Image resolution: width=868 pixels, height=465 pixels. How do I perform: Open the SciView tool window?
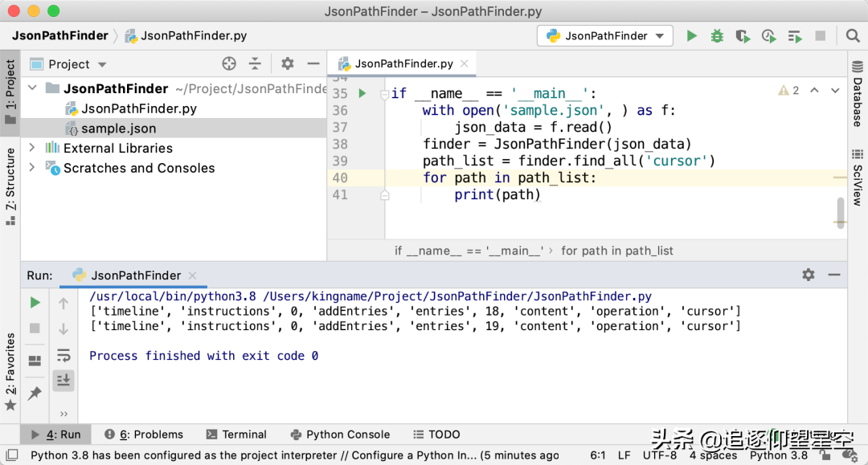(x=858, y=177)
